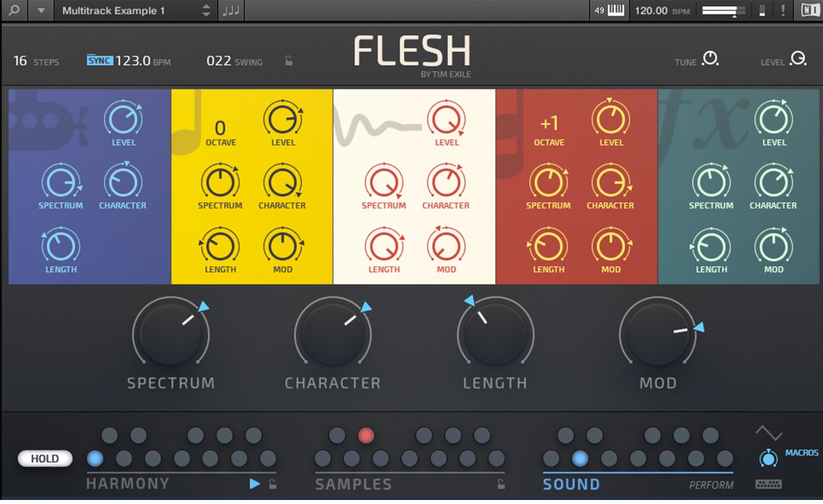The height and width of the screenshot is (504, 823).
Task: Click the CHARACTER knob in red panel
Action: 611,182
